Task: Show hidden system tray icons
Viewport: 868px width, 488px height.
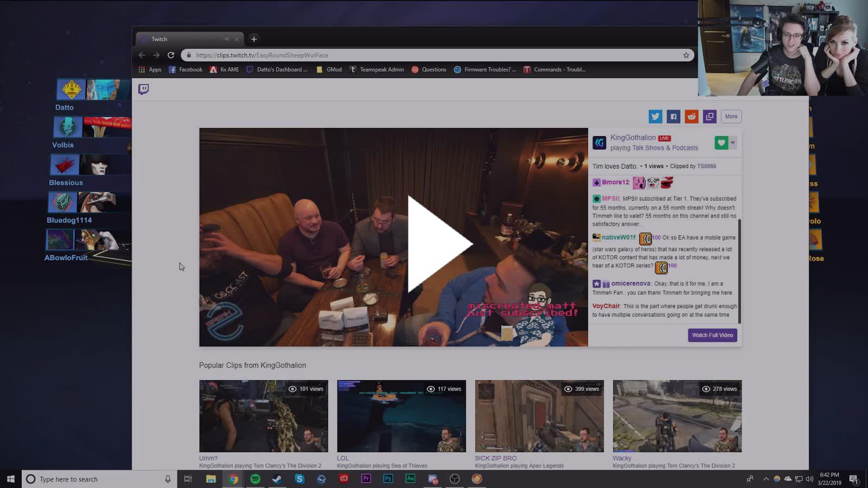Action: (766, 479)
